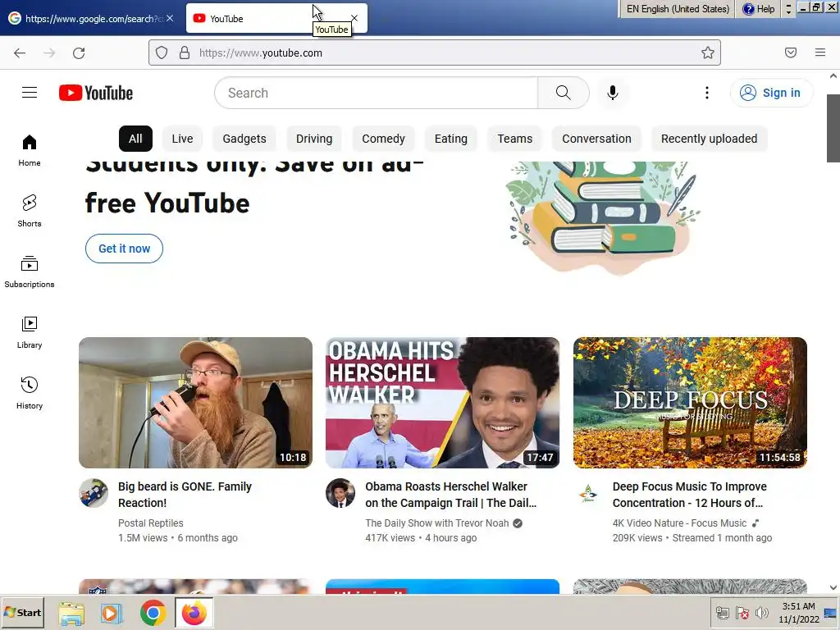Select the Live filter chip
840x630 pixels.
pos(182,139)
